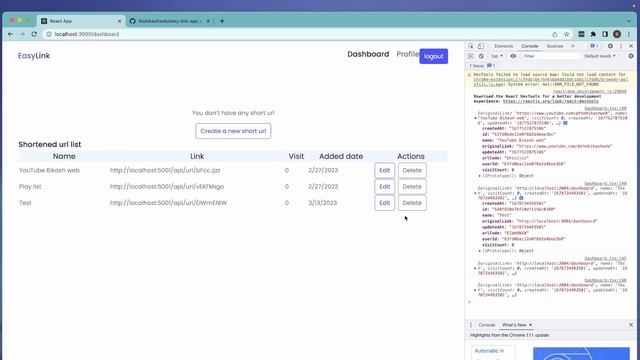640x360 pixels.
Task: Open the Extensions puzzle icon
Action: coord(593,34)
